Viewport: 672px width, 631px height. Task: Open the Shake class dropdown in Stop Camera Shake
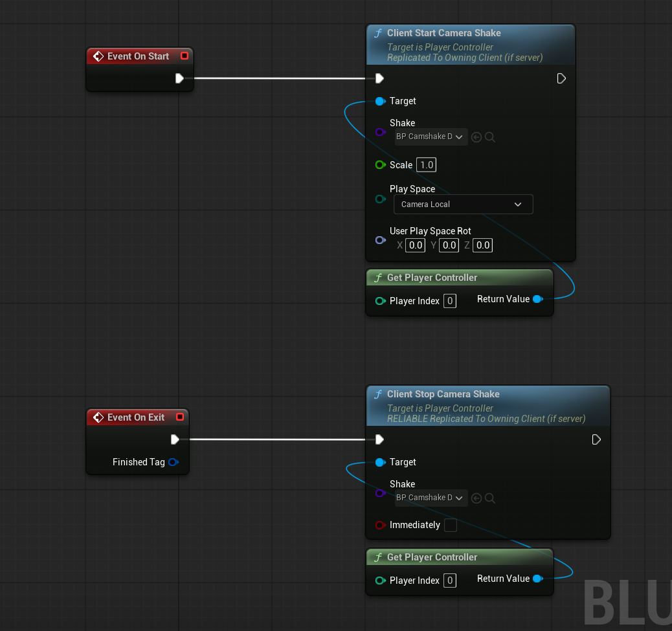[431, 498]
